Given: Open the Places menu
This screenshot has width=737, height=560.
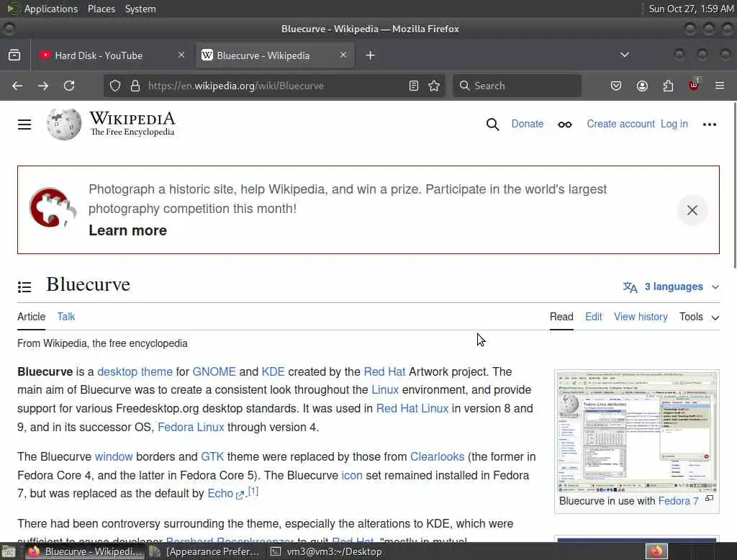Looking at the screenshot, I should click(101, 9).
